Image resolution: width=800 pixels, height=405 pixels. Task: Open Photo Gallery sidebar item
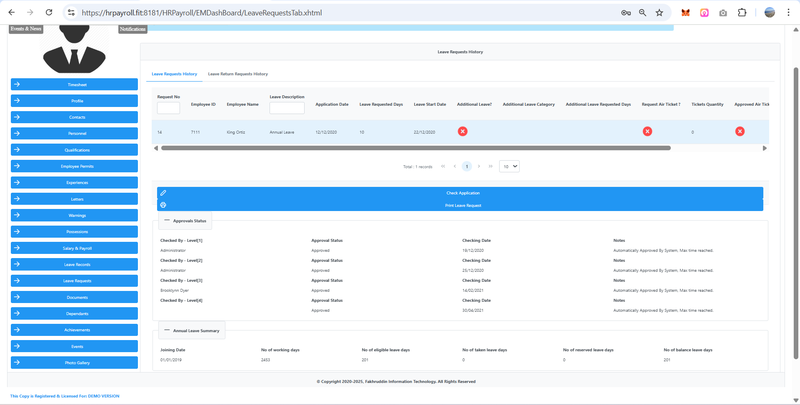tap(74, 363)
